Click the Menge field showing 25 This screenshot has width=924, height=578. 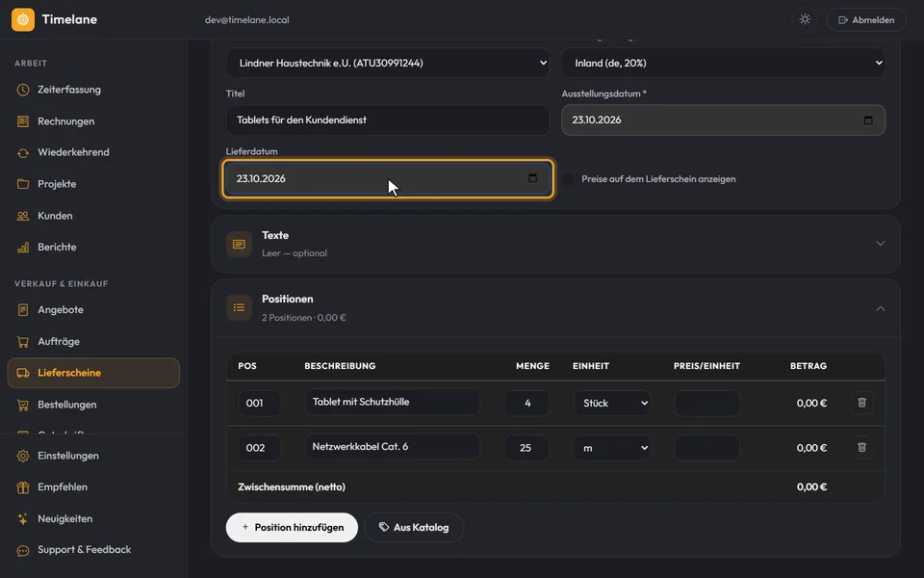[x=526, y=448]
